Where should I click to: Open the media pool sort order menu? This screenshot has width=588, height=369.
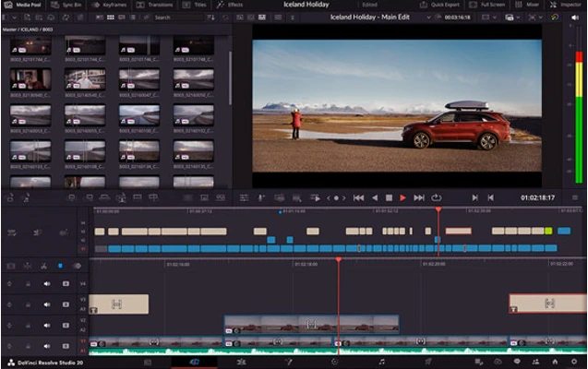(211, 18)
